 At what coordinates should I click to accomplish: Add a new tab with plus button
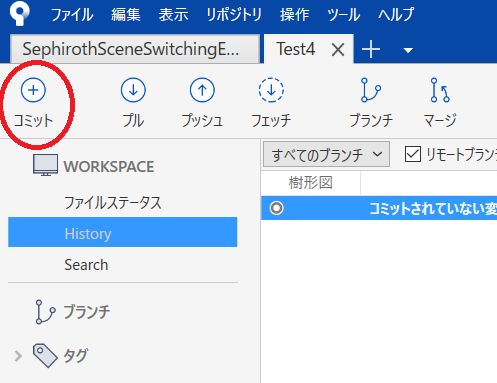click(371, 50)
